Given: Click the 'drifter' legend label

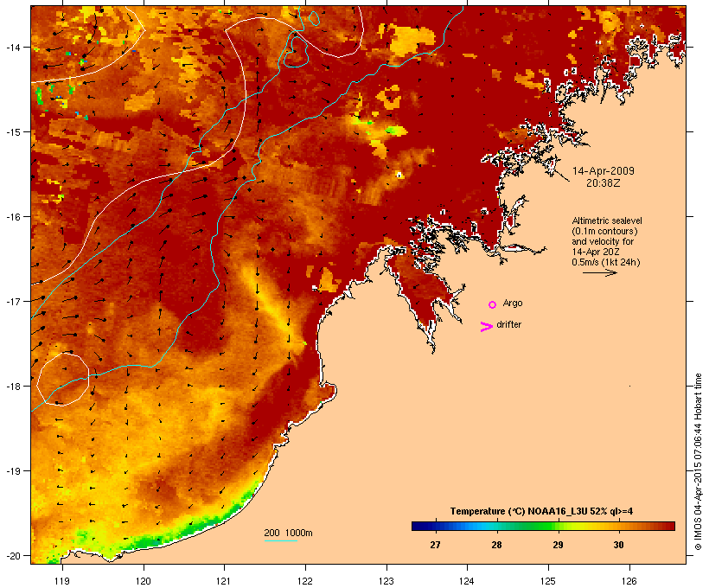Looking at the screenshot, I should pos(508,325).
